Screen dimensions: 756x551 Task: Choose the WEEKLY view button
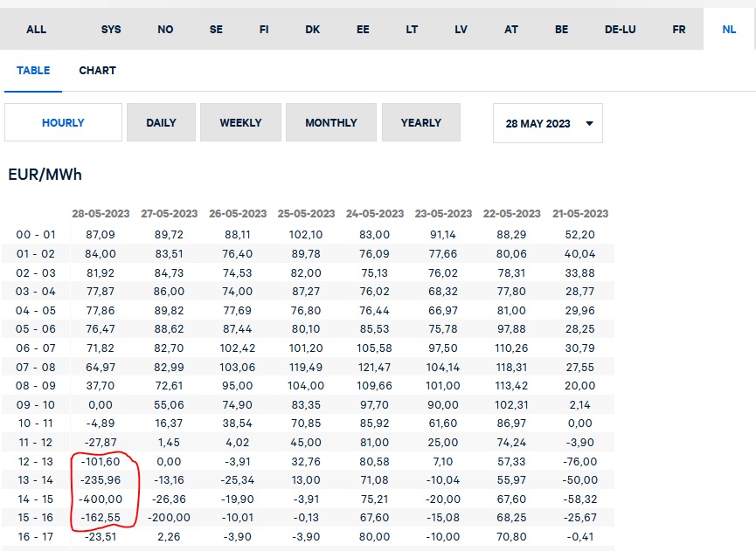(240, 123)
